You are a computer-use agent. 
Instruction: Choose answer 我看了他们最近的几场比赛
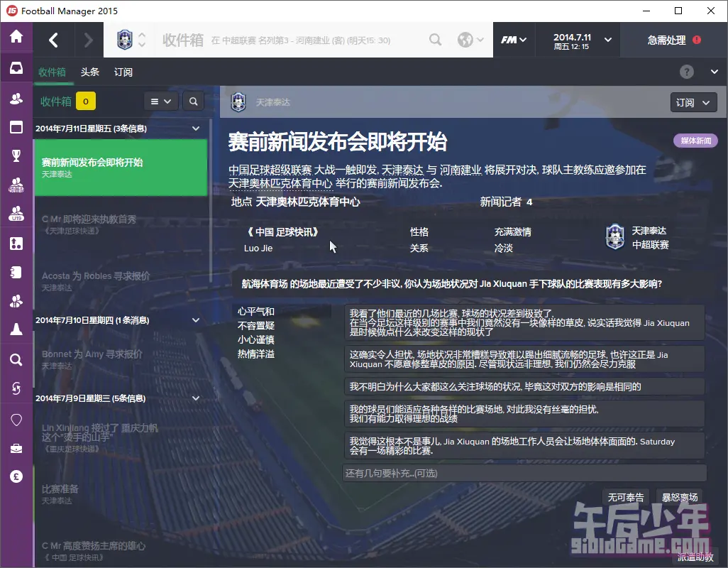coord(524,322)
